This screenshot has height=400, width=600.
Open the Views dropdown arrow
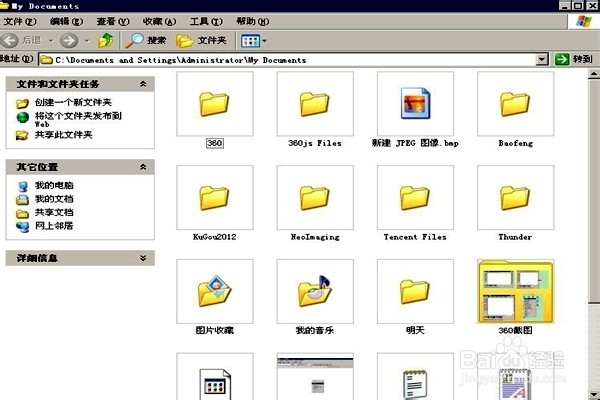(264, 41)
